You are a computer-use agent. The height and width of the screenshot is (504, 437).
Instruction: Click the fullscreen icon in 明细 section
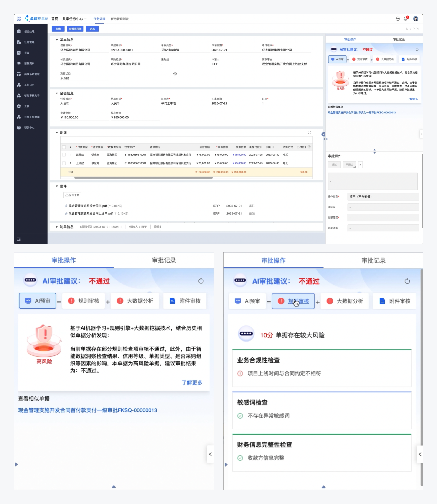click(310, 133)
